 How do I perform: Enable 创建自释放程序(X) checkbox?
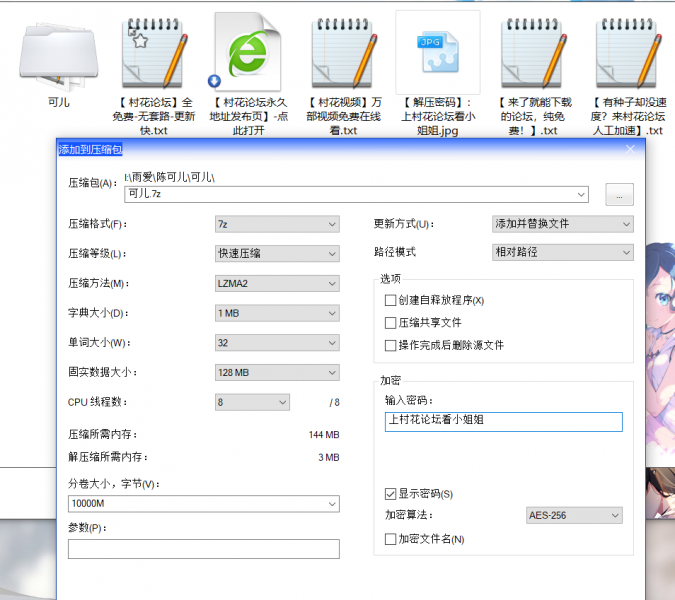click(390, 300)
